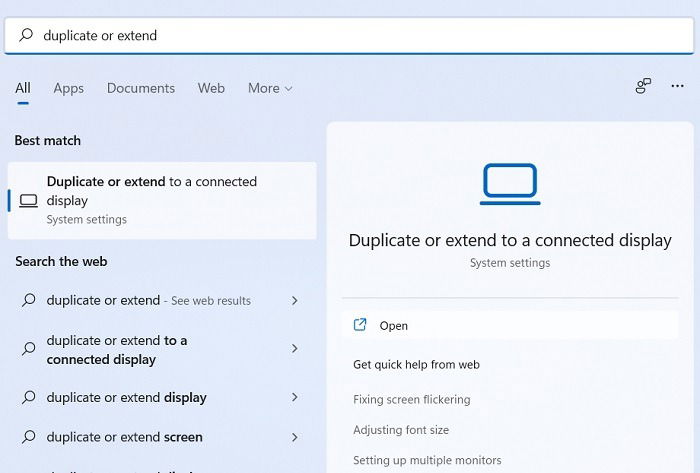The image size is (700, 473).
Task: Click the laptop icon beside best match result
Action: pos(29,201)
